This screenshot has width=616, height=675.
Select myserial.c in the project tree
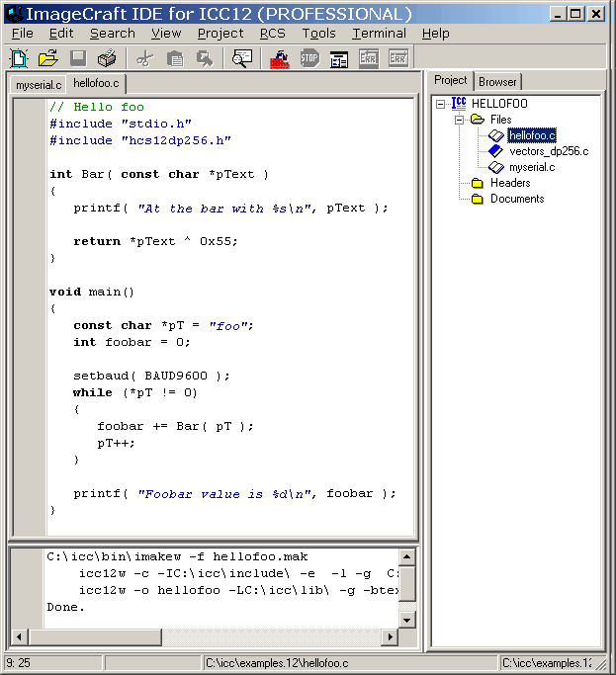coord(532,167)
